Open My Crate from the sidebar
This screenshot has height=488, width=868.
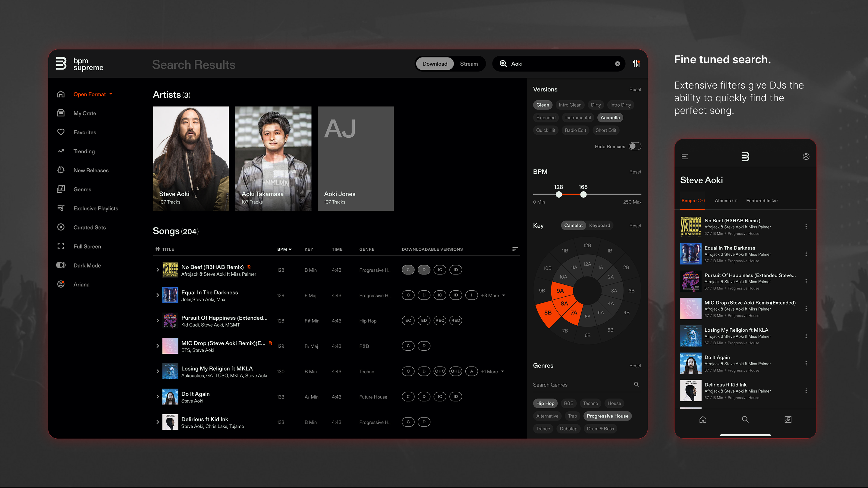(x=85, y=113)
